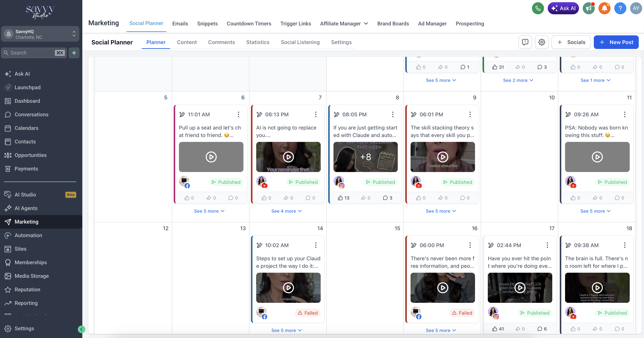The height and width of the screenshot is (338, 644).
Task: Click the green phone call icon
Action: coord(538,8)
